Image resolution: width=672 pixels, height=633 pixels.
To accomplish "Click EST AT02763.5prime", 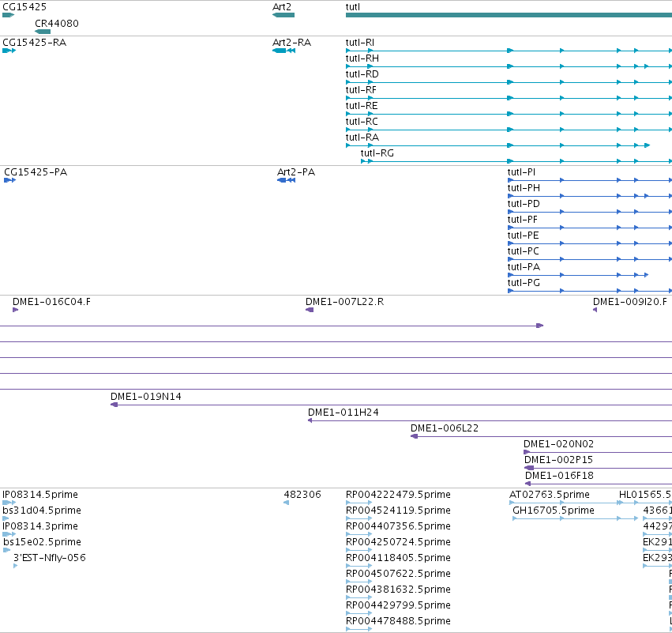I will tap(550, 495).
